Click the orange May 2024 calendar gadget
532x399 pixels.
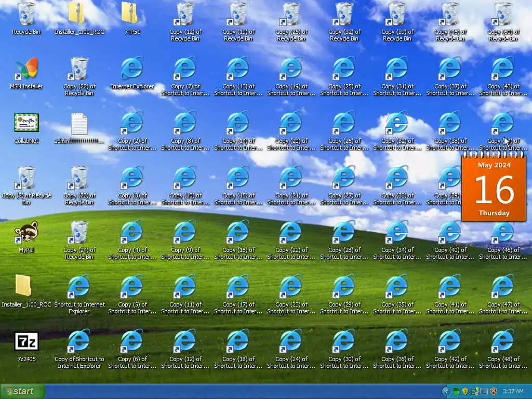coord(494,187)
